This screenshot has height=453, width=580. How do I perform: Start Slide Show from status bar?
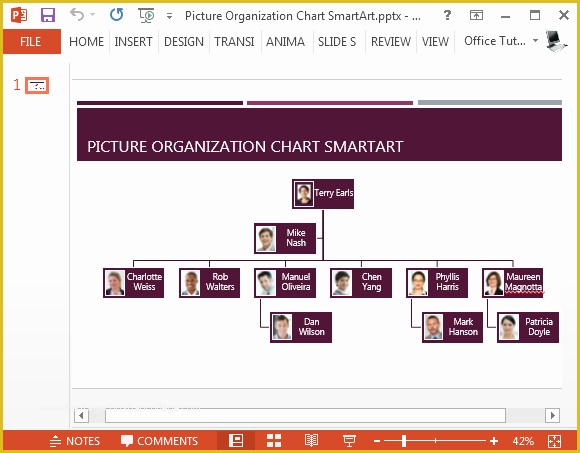tap(349, 441)
